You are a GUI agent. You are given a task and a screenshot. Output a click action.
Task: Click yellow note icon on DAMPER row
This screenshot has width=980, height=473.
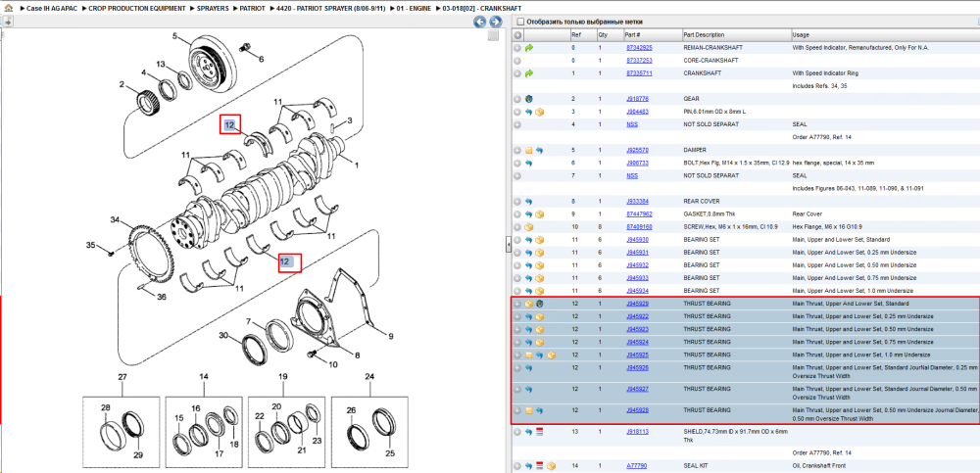529,151
